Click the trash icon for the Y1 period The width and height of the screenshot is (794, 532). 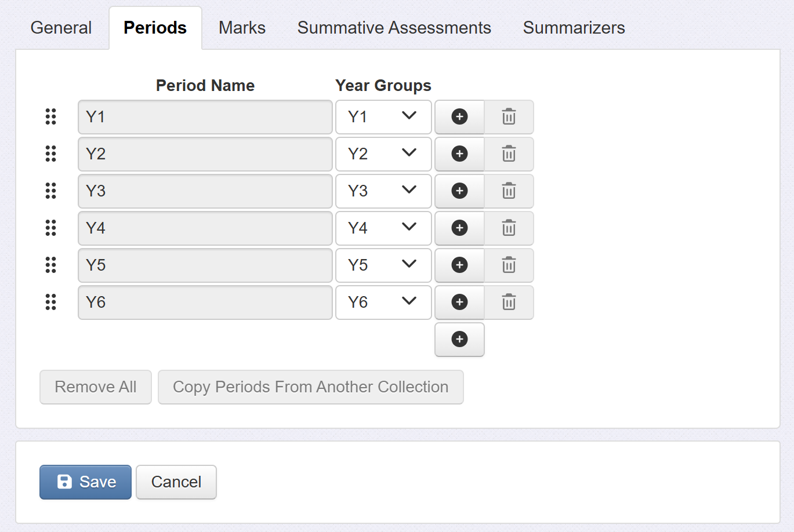coord(509,117)
